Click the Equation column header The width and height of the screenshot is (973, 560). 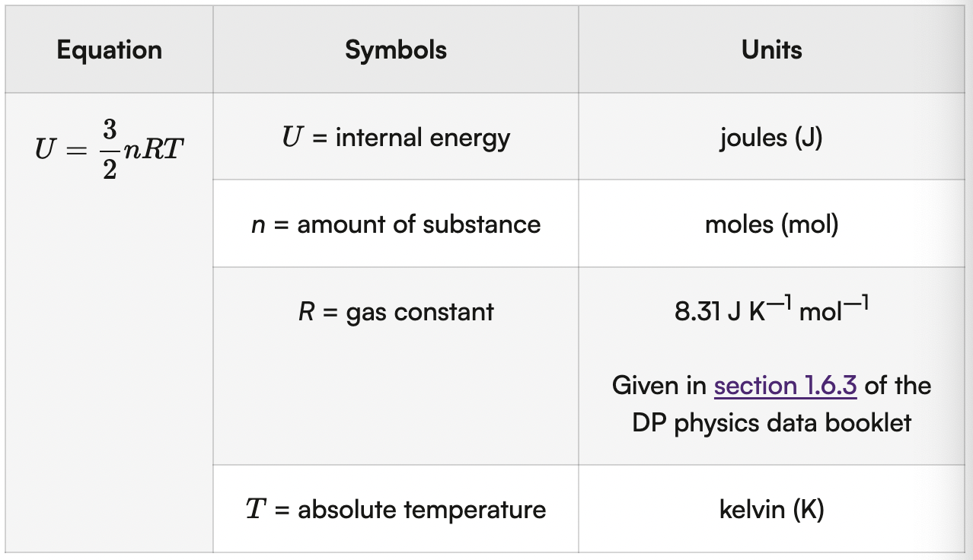click(x=109, y=50)
